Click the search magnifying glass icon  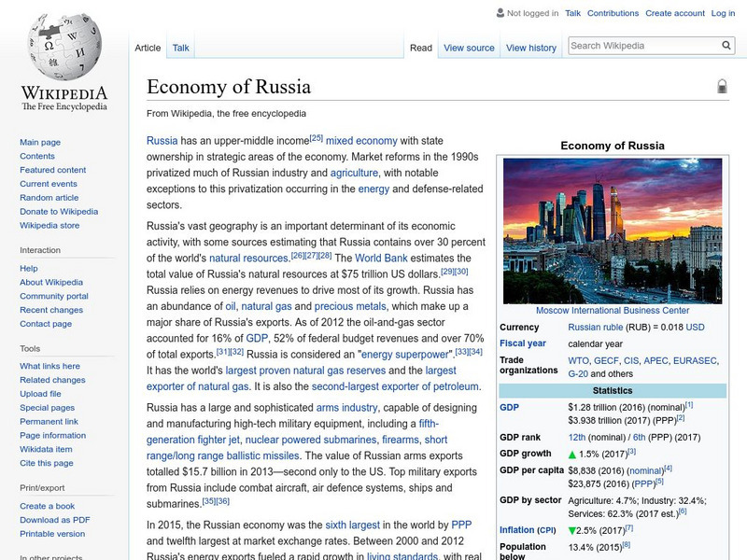[x=726, y=45]
